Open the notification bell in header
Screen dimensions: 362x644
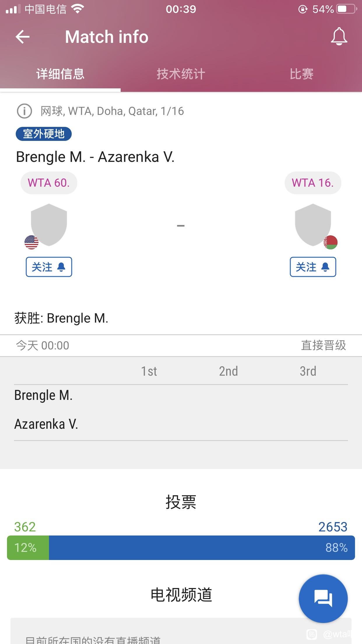click(339, 36)
